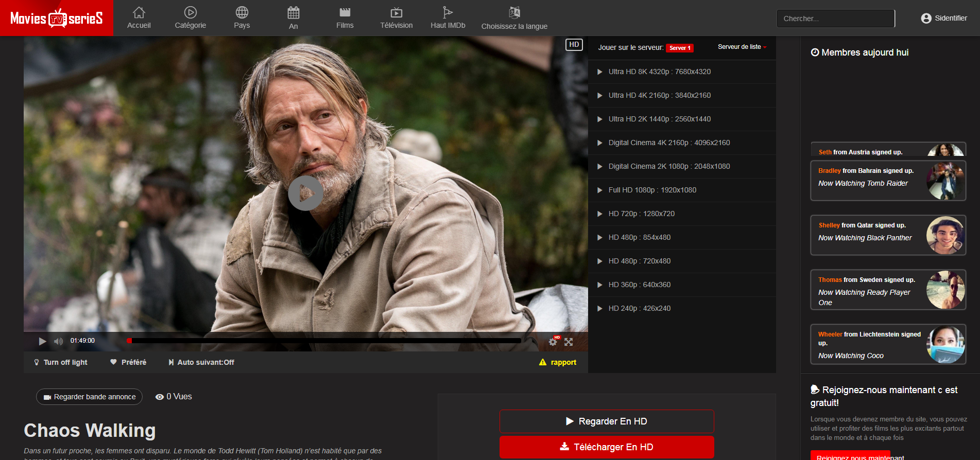Image resolution: width=980 pixels, height=460 pixels.
Task: Click the Regarder bande annonce button
Action: tap(89, 397)
